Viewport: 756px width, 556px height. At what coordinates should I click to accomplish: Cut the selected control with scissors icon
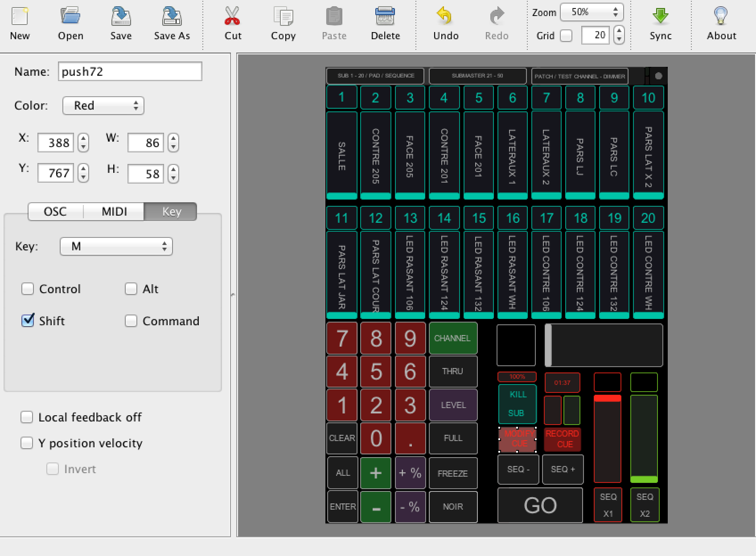click(x=233, y=17)
